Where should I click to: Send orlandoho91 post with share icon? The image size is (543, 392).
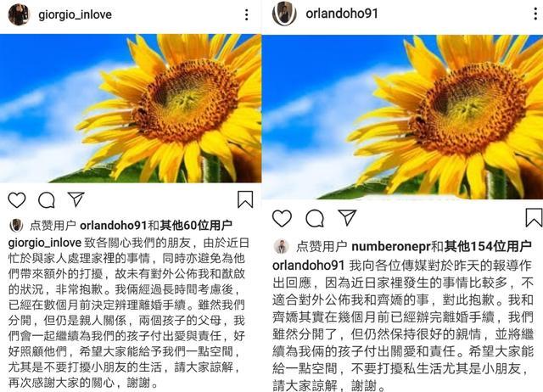pos(347,217)
